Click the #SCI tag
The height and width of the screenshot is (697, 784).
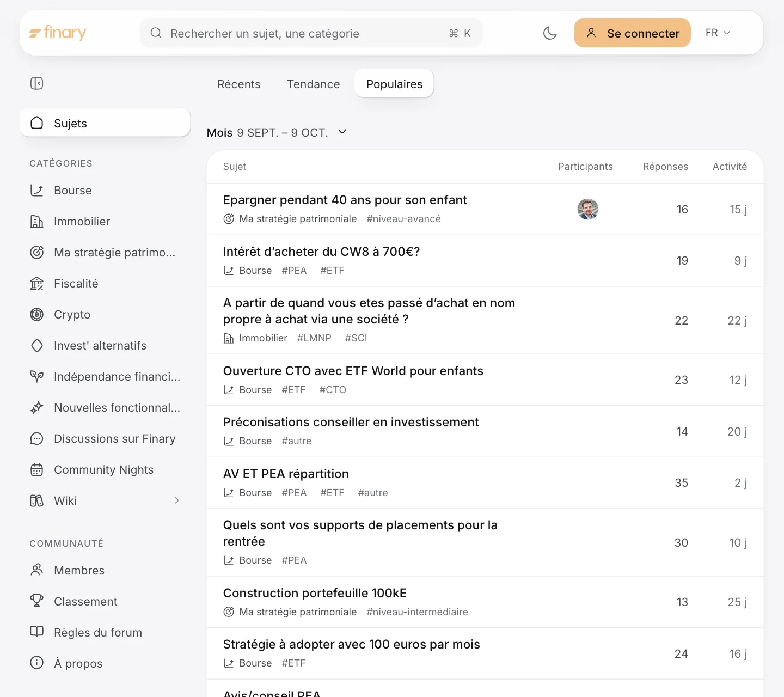pos(356,338)
